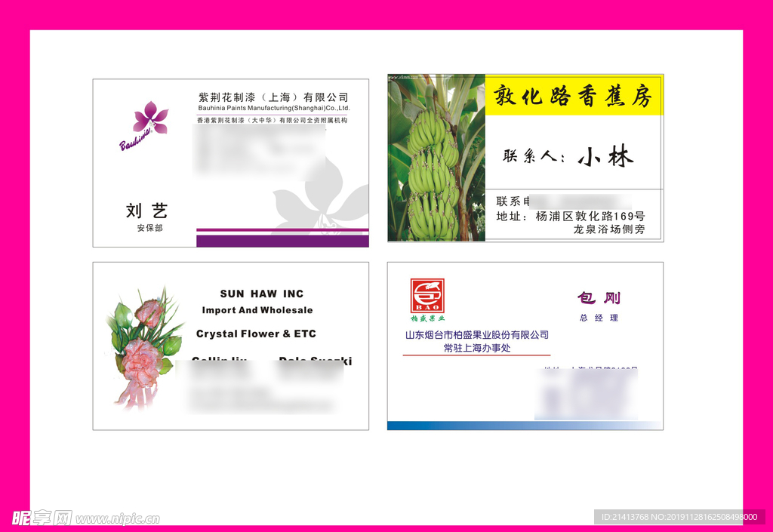This screenshot has height=532, width=773.
Task: Click the 紫荆花制漆（上海）有限公司 company name
Action: (273, 97)
